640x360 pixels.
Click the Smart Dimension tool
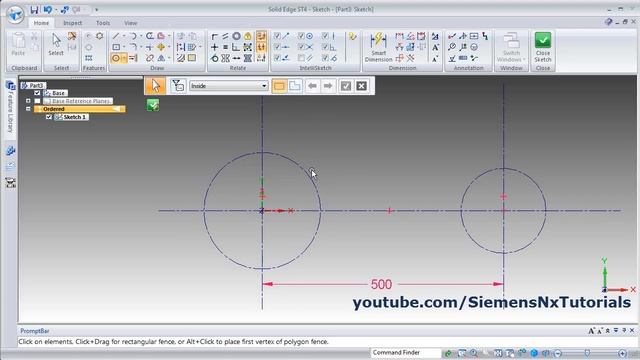click(378, 47)
